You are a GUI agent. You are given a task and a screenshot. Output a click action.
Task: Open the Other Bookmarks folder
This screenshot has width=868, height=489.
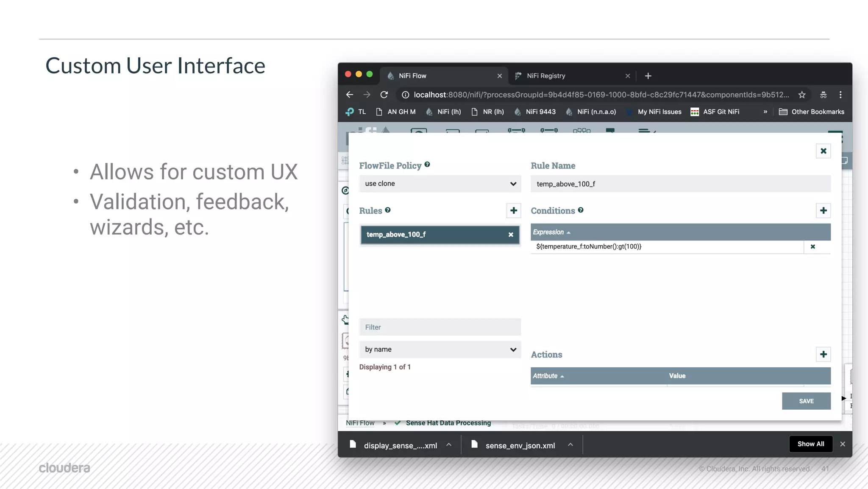pos(812,112)
